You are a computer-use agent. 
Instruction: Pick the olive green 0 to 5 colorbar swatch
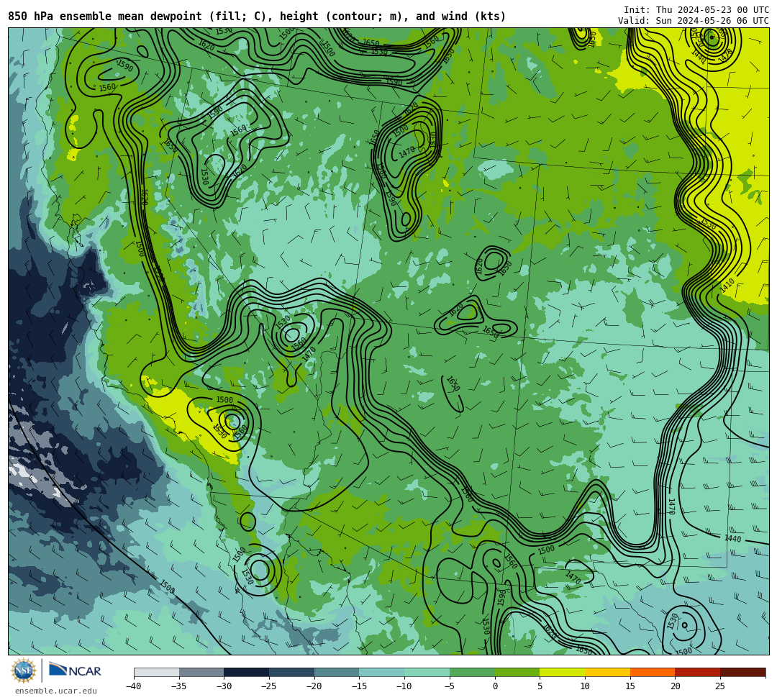(x=517, y=672)
